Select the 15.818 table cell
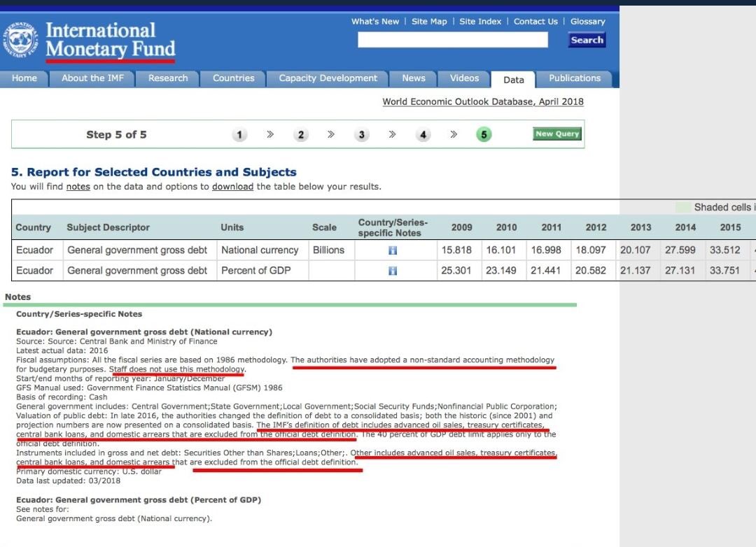 (x=456, y=250)
